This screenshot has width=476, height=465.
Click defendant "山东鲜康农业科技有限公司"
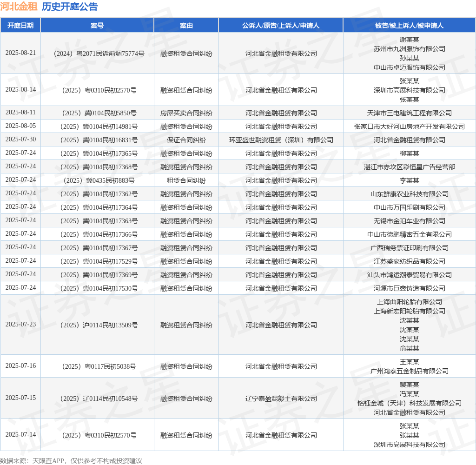(x=409, y=194)
